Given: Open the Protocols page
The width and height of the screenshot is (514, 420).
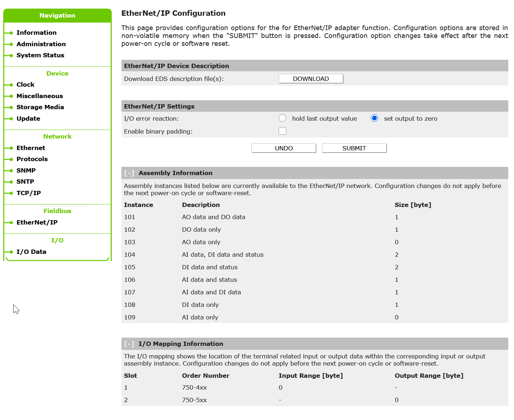Looking at the screenshot, I should [x=32, y=159].
